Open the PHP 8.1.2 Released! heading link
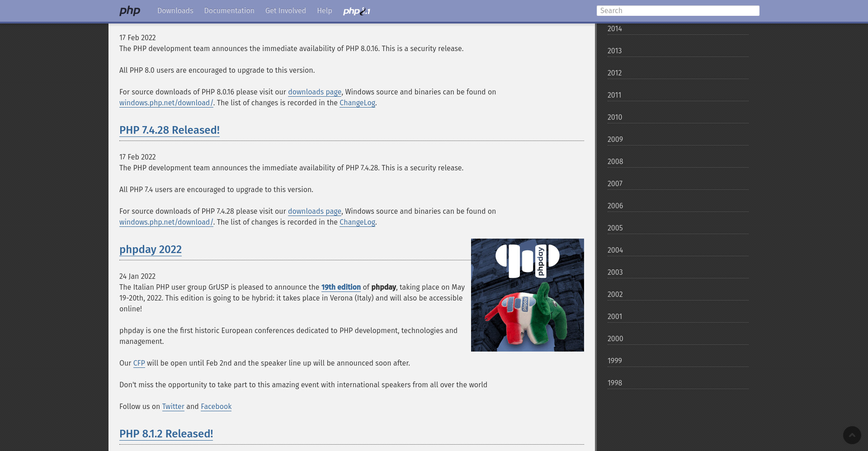Image resolution: width=868 pixels, height=451 pixels. pyautogui.click(x=166, y=434)
